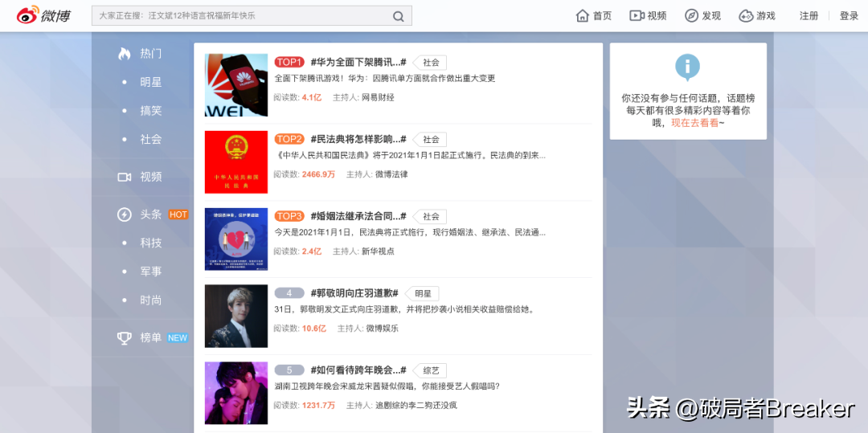Click the 游戏 gamepad icon
Screen dimensions: 868x433
746,15
